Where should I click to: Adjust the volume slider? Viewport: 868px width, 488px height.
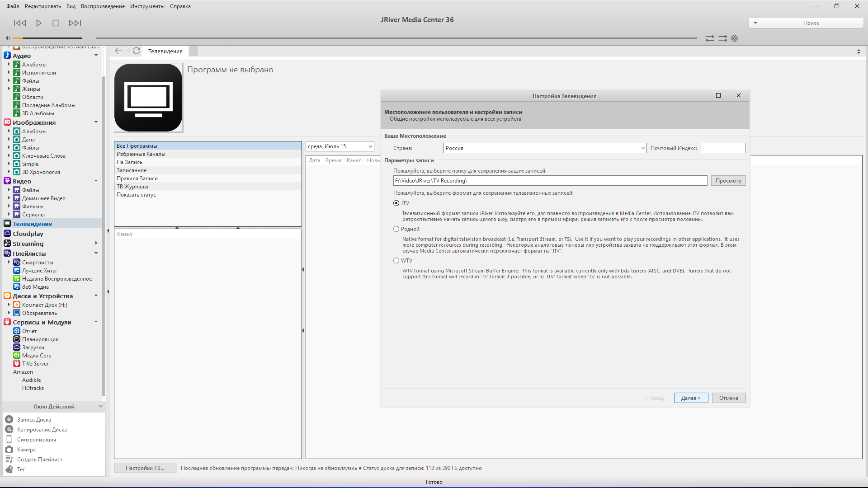click(47, 38)
